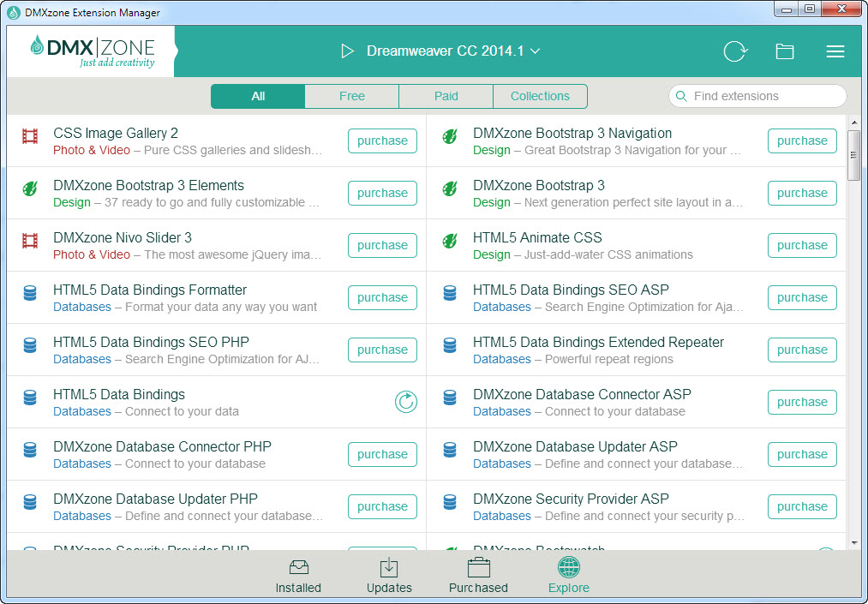This screenshot has height=604, width=868.
Task: Purchase DMXzone Database Updater ASP
Action: (x=802, y=455)
